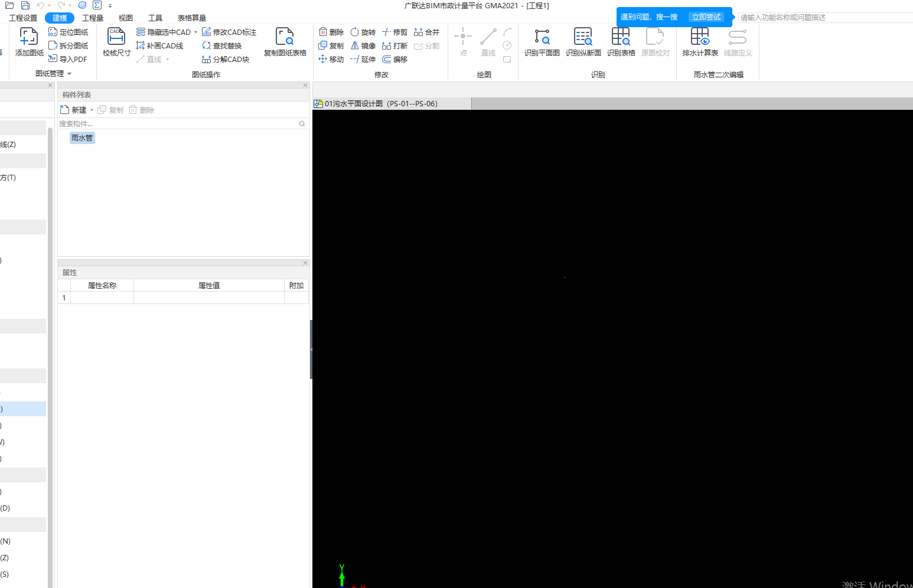Click the 偏移 offset tool
Screen dimensions: 913x588
click(x=395, y=59)
